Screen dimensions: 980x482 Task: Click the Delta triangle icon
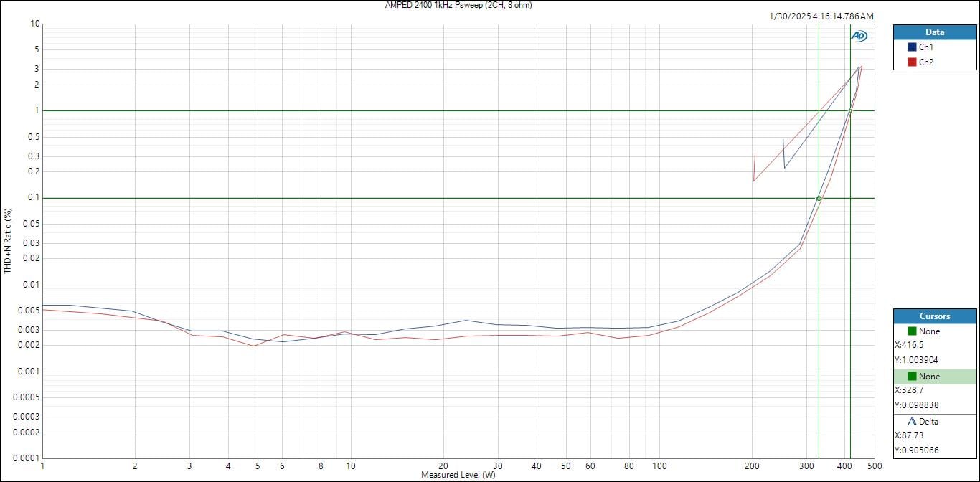912,422
